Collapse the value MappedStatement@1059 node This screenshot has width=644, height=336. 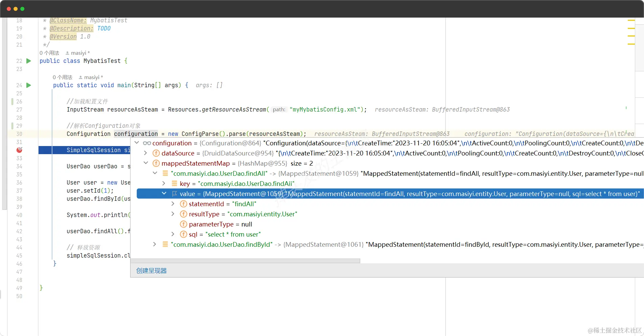(164, 193)
